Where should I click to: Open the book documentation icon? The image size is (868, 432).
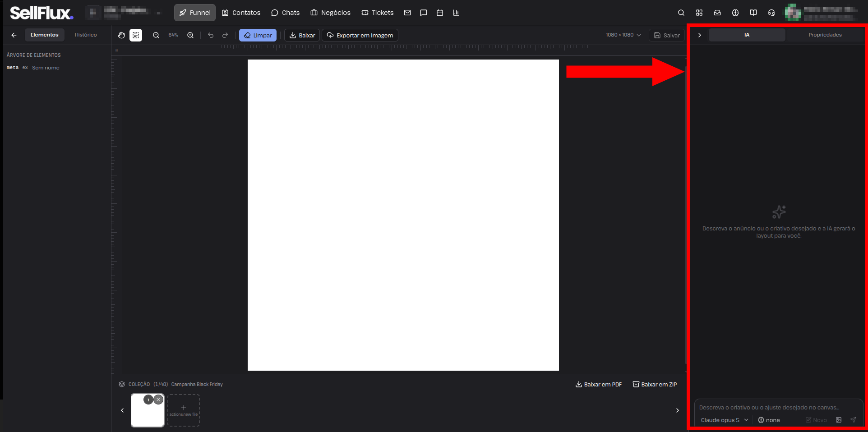(x=753, y=13)
